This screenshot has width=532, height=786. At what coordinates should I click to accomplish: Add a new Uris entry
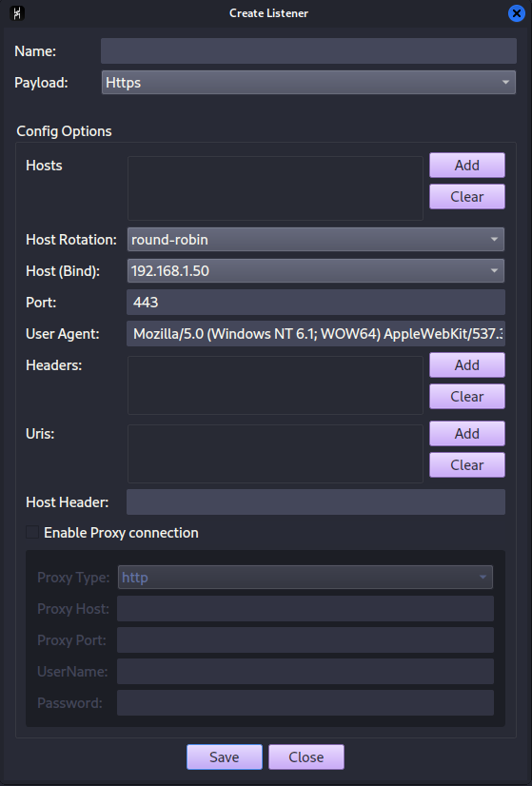pyautogui.click(x=467, y=434)
